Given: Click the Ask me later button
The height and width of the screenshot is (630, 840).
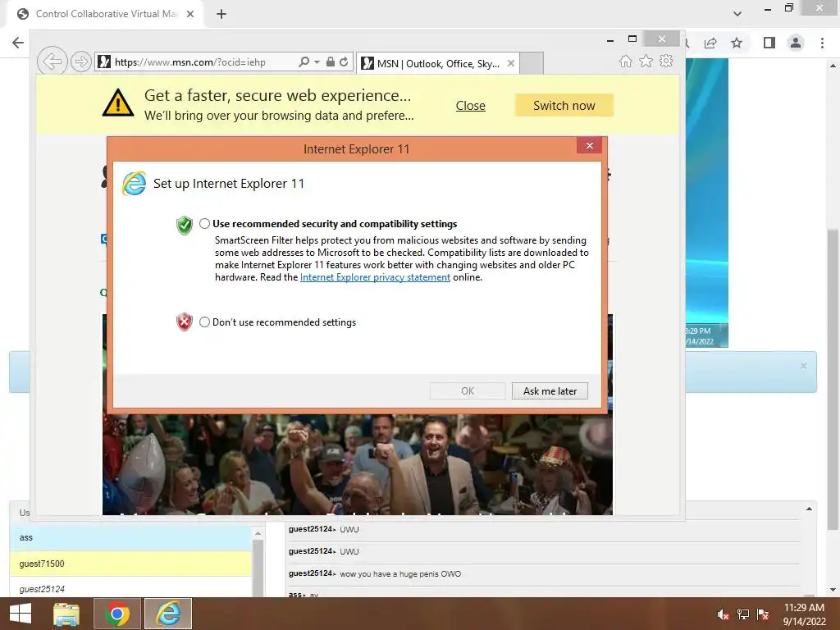Looking at the screenshot, I should pyautogui.click(x=550, y=391).
